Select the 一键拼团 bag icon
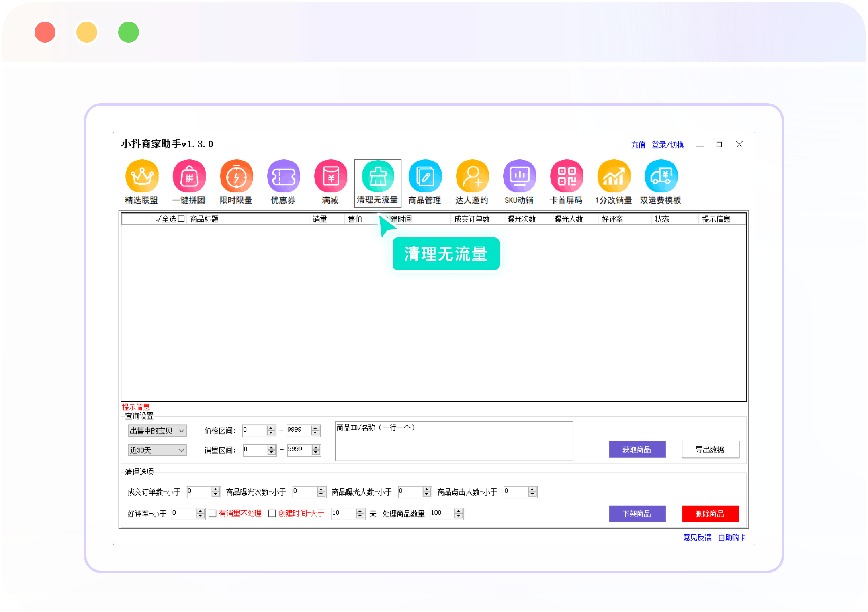 [x=189, y=177]
